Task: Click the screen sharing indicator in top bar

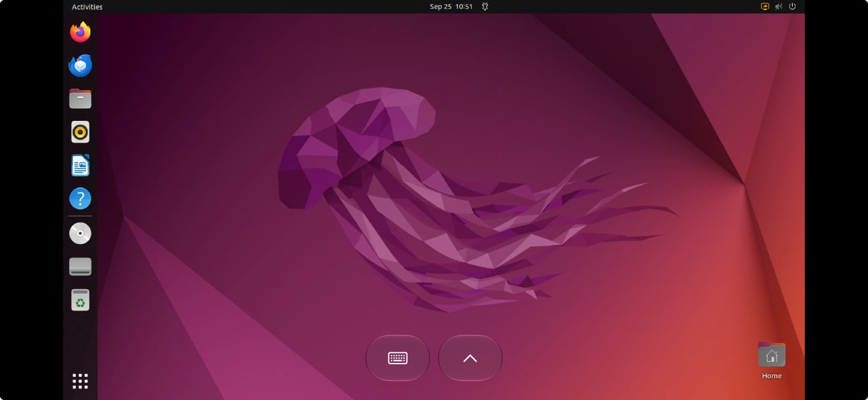Action: coord(764,7)
